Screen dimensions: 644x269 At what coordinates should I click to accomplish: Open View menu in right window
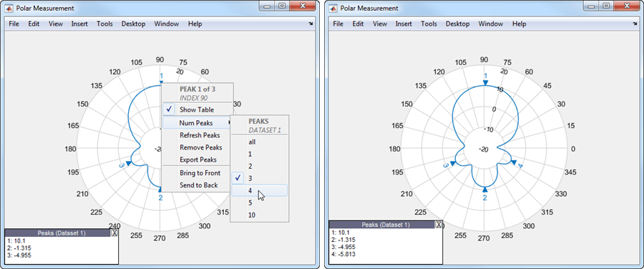pyautogui.click(x=380, y=24)
